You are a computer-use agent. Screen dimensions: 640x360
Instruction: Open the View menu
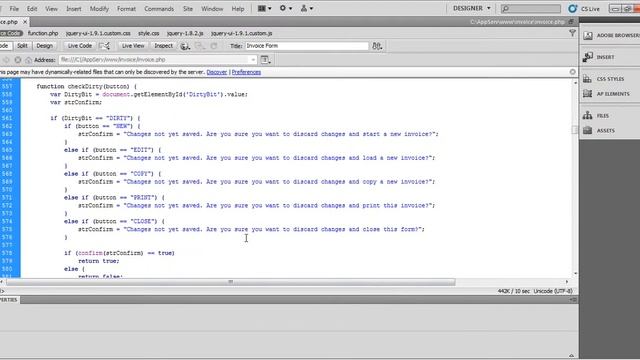click(x=51, y=9)
